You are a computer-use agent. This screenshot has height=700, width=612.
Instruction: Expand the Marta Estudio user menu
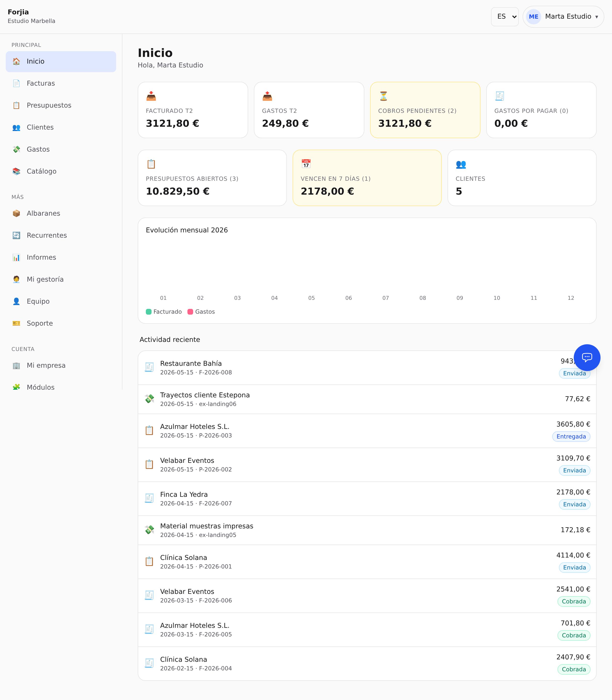click(563, 17)
